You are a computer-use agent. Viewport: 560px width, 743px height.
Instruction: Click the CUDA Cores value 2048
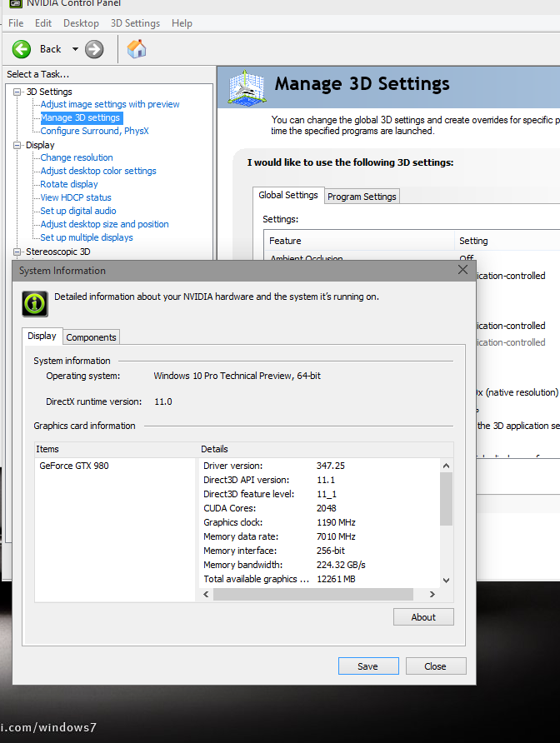click(x=326, y=508)
